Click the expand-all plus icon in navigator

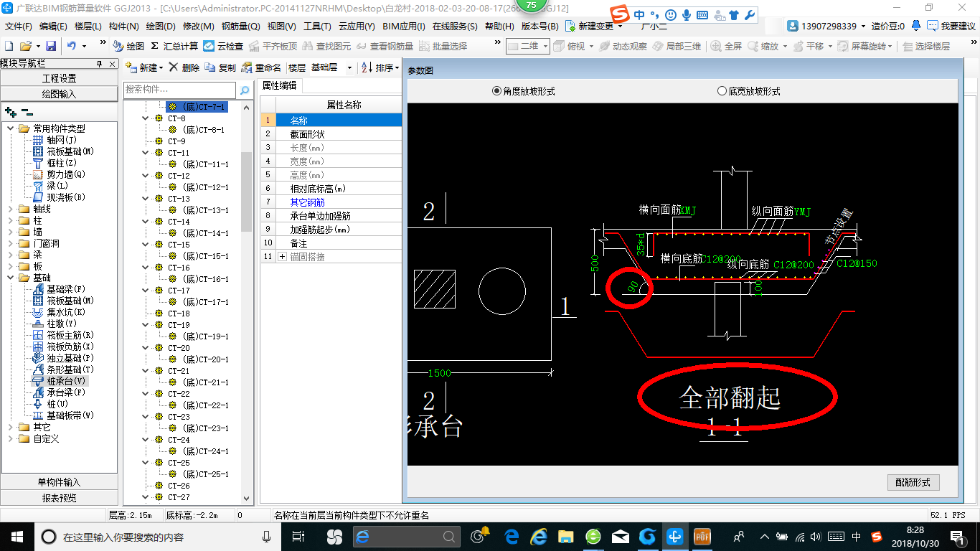(x=10, y=112)
